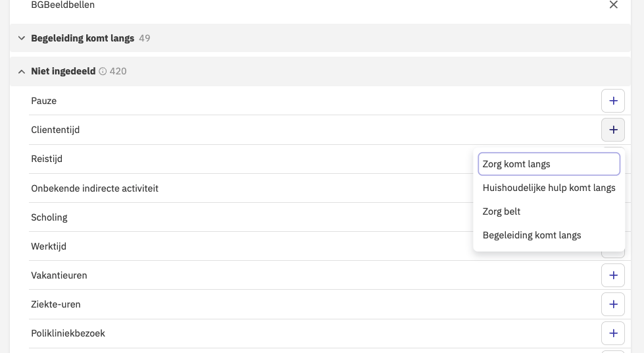Click the Werktijd row text
644x353 pixels.
click(49, 246)
